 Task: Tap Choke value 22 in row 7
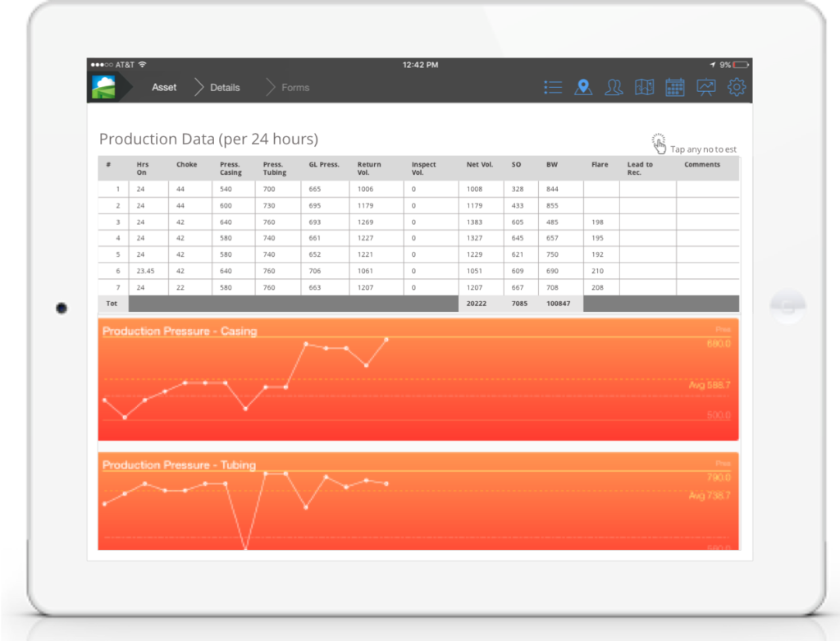tap(182, 287)
